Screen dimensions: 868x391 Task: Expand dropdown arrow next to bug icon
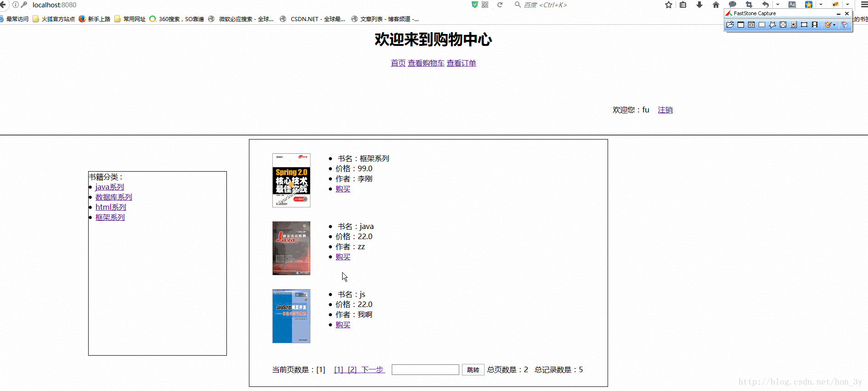[x=847, y=5]
